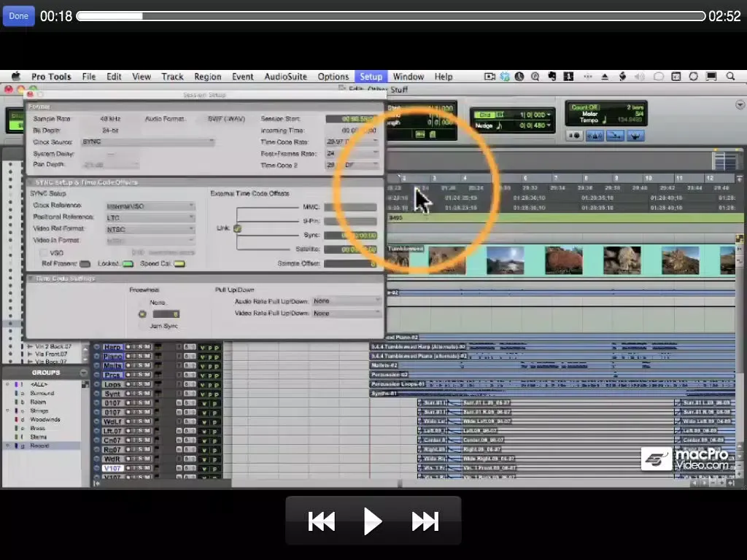Screen dimensions: 747x560
Task: Toggle the VSO checkbox
Action: (x=44, y=253)
